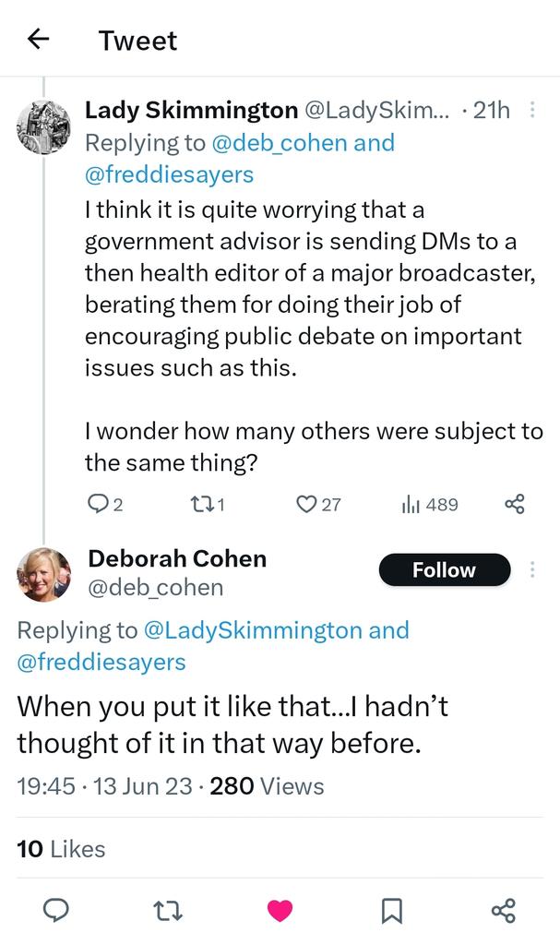Image resolution: width=560 pixels, height=945 pixels.
Task: Retweet Deborah Cohen's tweet
Action: point(168,911)
